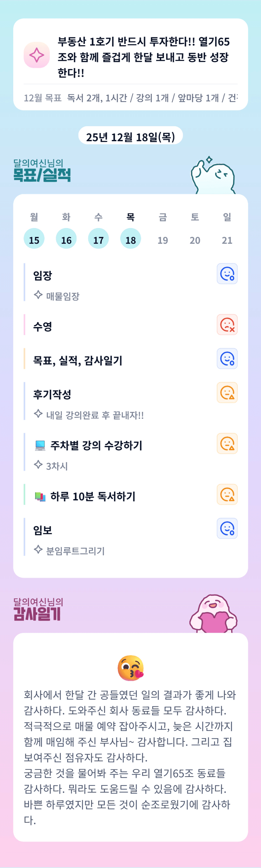Click the pink mascot holding a heart
261x868 pixels.
[x=214, y=614]
